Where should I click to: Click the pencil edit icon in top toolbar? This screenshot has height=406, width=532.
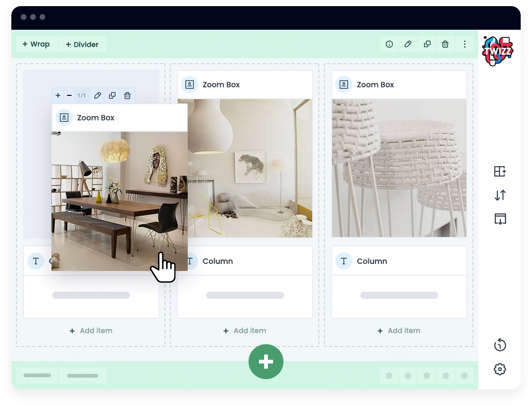pos(408,44)
